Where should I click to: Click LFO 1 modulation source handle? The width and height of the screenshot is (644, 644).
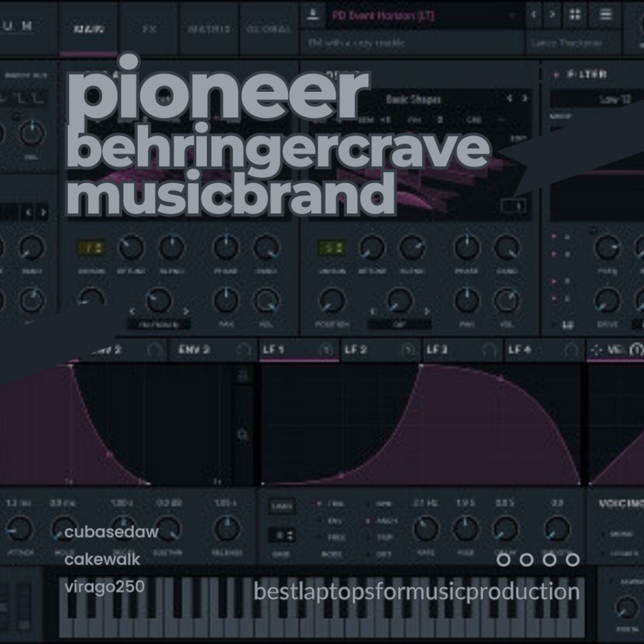point(326,350)
